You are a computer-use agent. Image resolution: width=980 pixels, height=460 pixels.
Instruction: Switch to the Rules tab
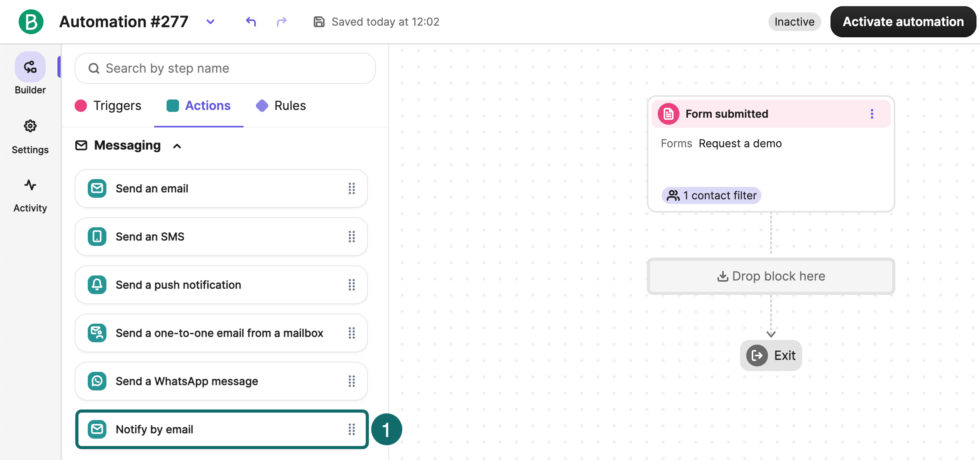coord(281,106)
